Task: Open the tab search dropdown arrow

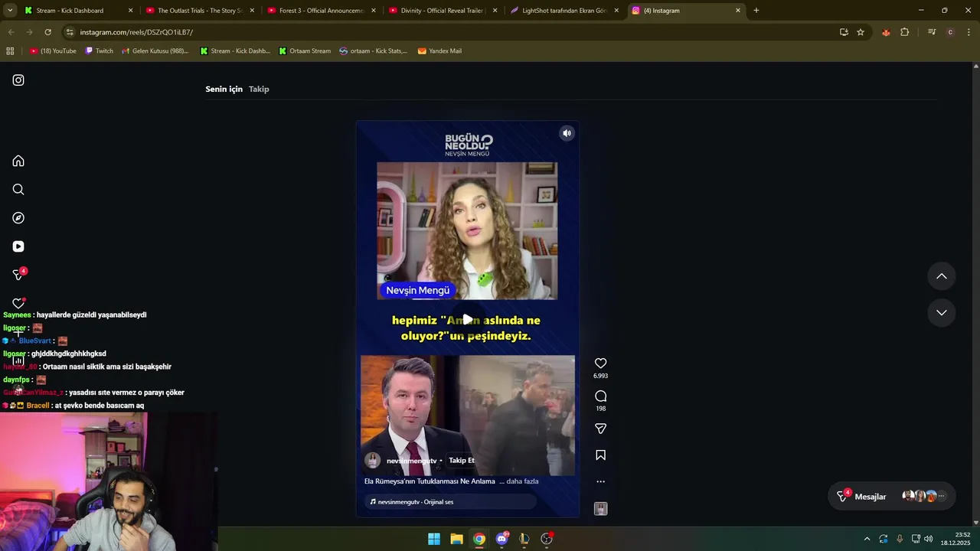Action: [10, 11]
